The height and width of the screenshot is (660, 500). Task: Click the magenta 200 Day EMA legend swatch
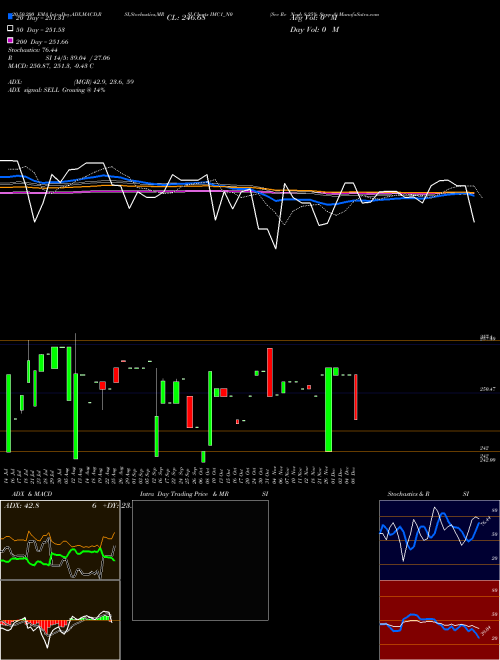coord(10,40)
